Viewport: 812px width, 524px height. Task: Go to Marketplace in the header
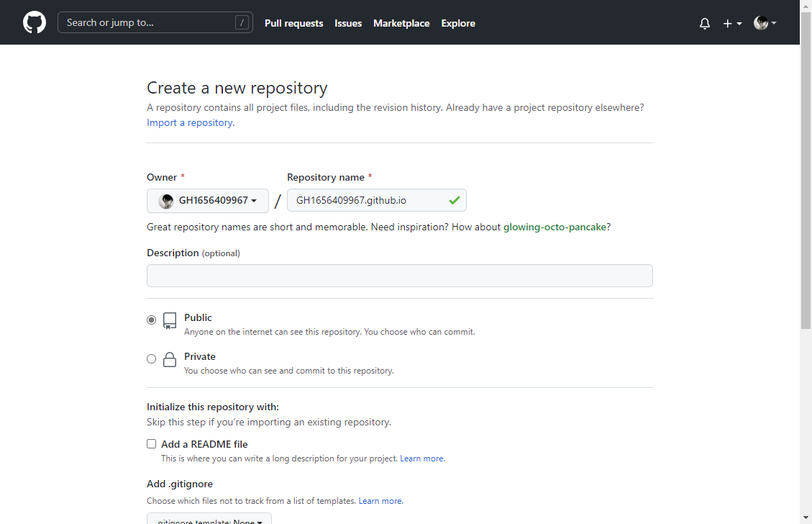401,23
